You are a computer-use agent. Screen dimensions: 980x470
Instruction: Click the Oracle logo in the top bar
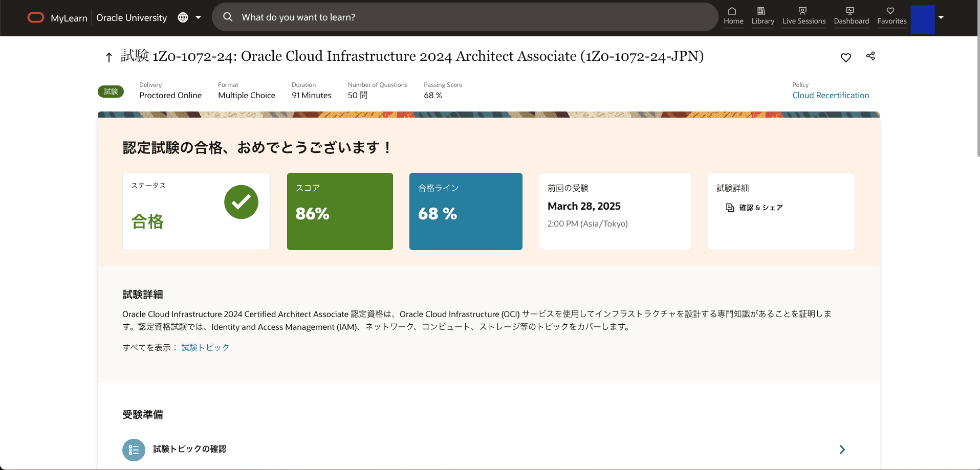pyautogui.click(x=35, y=17)
